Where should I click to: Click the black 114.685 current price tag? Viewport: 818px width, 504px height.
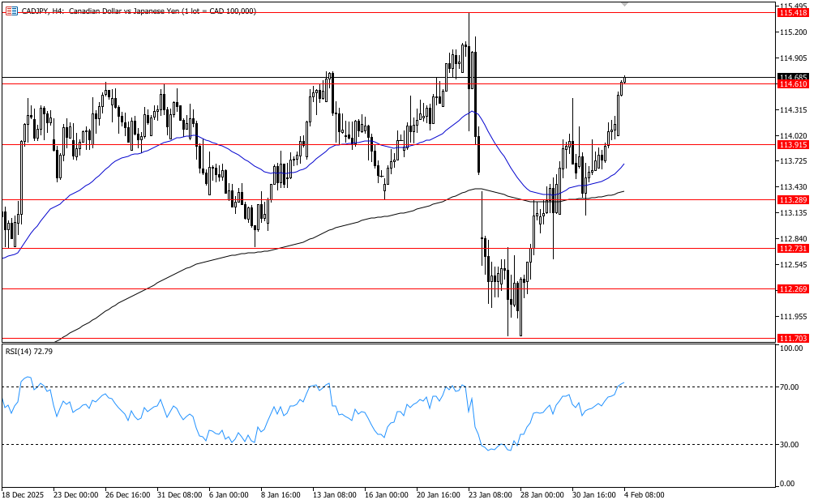[792, 77]
